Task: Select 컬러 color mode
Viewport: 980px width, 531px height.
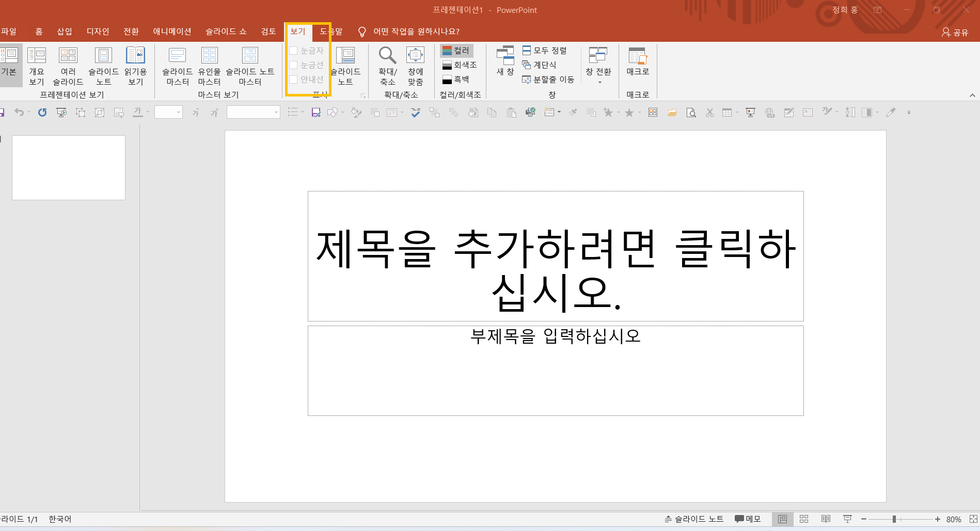Action: tap(456, 51)
